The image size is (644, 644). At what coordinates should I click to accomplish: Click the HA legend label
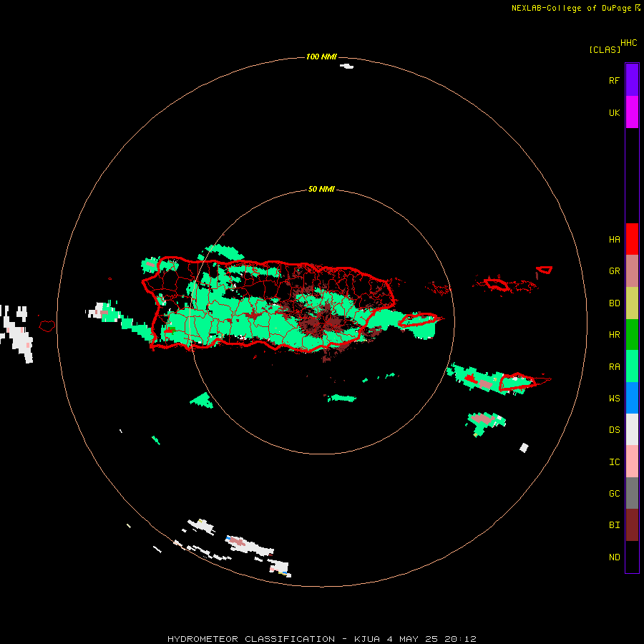[614, 240]
